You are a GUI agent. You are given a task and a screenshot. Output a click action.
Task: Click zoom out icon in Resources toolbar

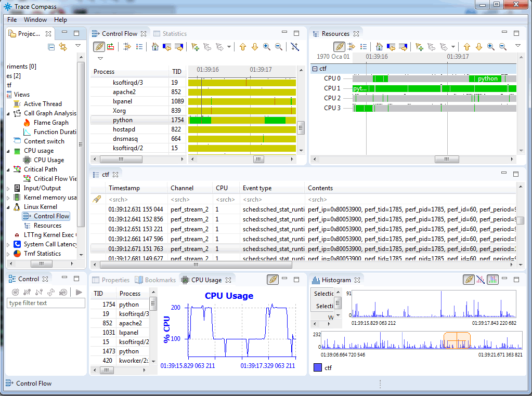[x=502, y=47]
